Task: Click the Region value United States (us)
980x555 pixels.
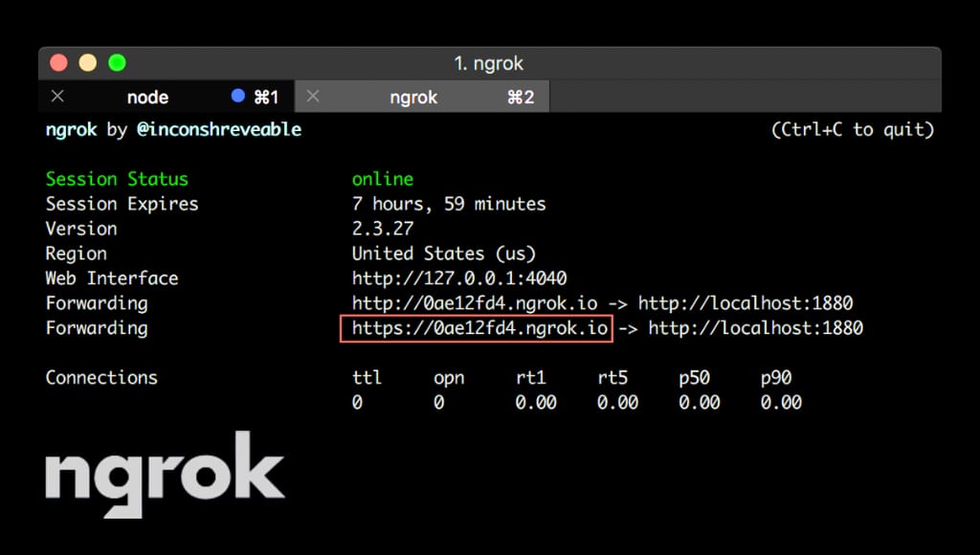Action: click(x=444, y=253)
